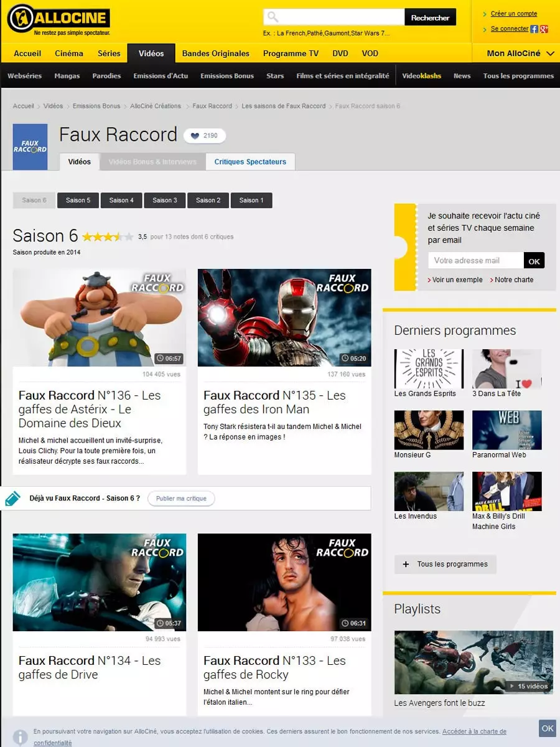The width and height of the screenshot is (560, 747).
Task: Open the Créer un compte link
Action: [x=513, y=14]
